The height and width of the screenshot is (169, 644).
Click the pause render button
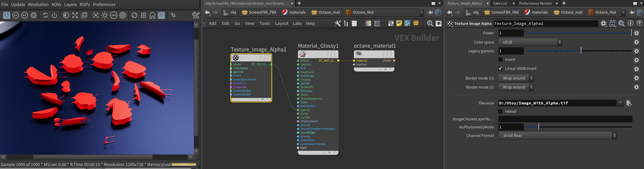click(34, 15)
